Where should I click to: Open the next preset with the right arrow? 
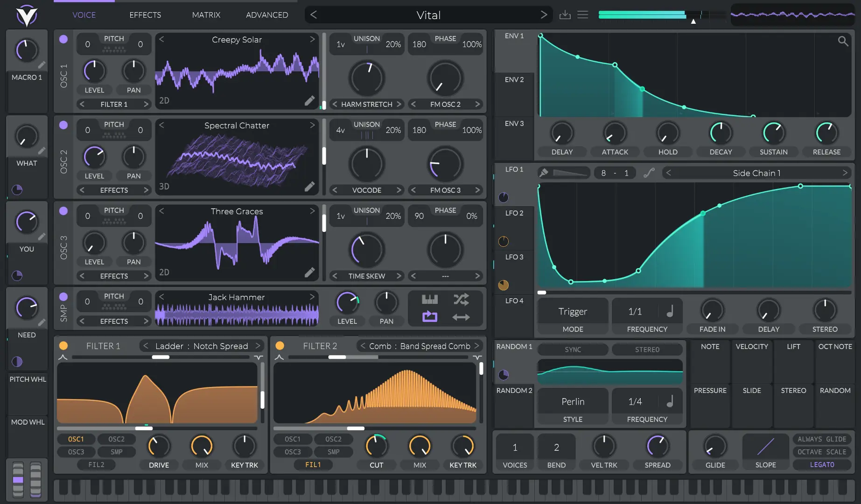(544, 14)
